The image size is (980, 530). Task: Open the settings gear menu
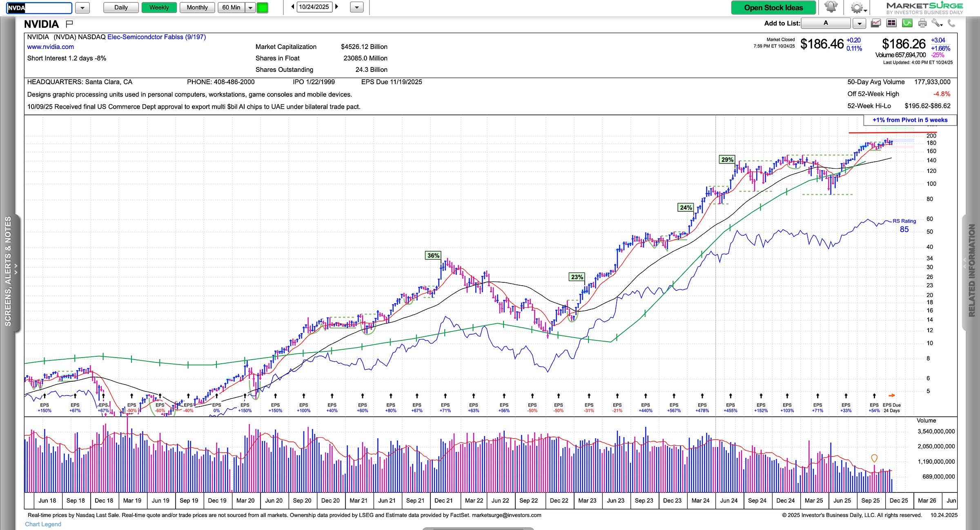(857, 7)
